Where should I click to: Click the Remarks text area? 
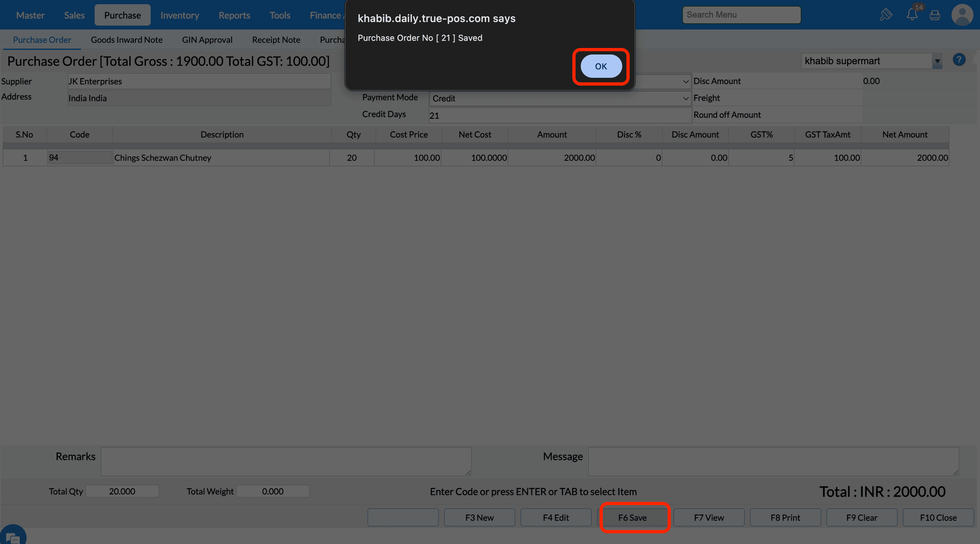(286, 461)
